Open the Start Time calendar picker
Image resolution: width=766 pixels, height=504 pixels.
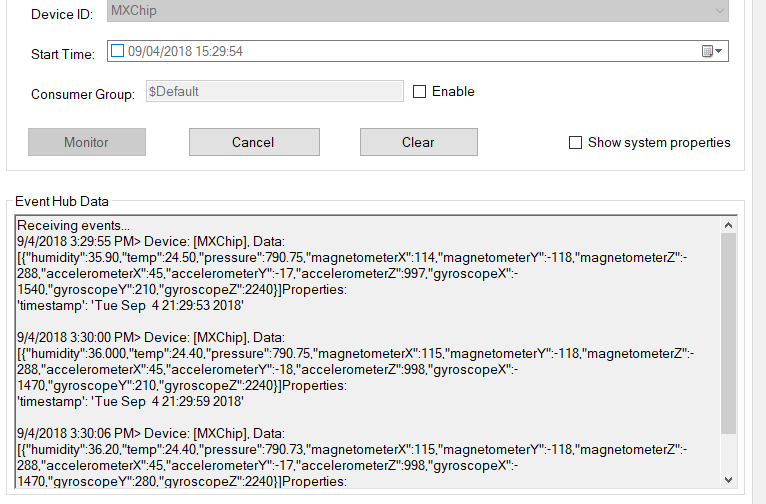(712, 51)
